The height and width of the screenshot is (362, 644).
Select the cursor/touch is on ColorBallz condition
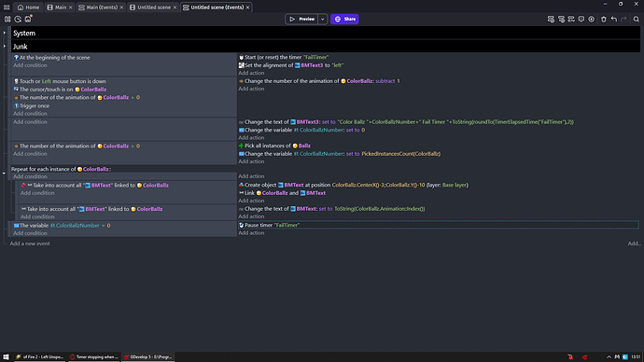(60, 89)
